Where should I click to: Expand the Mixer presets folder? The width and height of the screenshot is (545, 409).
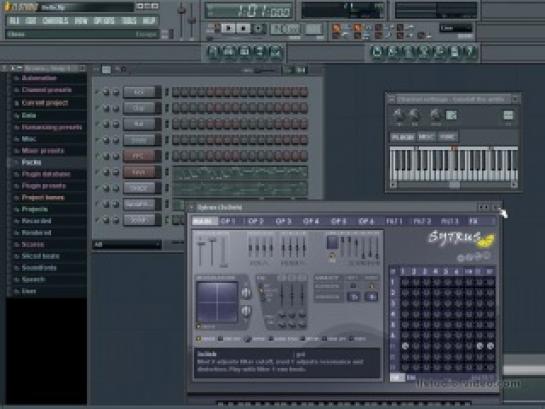click(x=42, y=151)
